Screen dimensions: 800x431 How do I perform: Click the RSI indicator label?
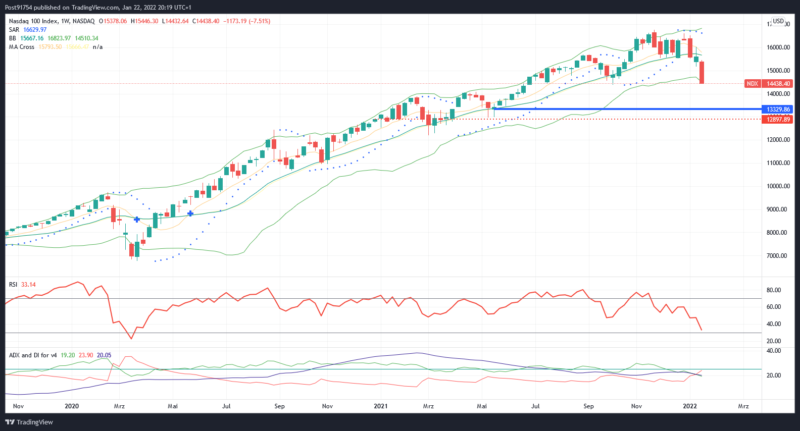click(x=11, y=284)
